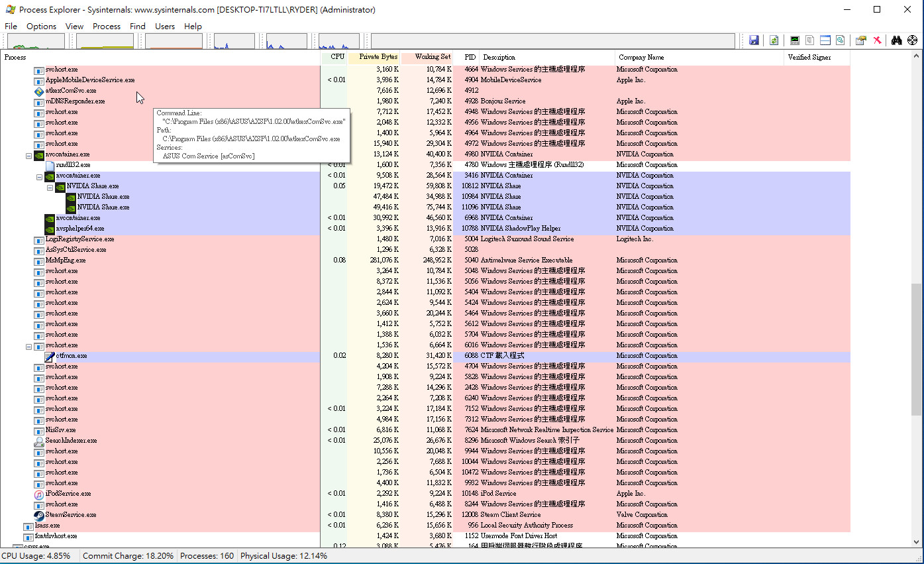The image size is (924, 564).
Task: Click the orange physical memory mini graph
Action: pos(174,41)
